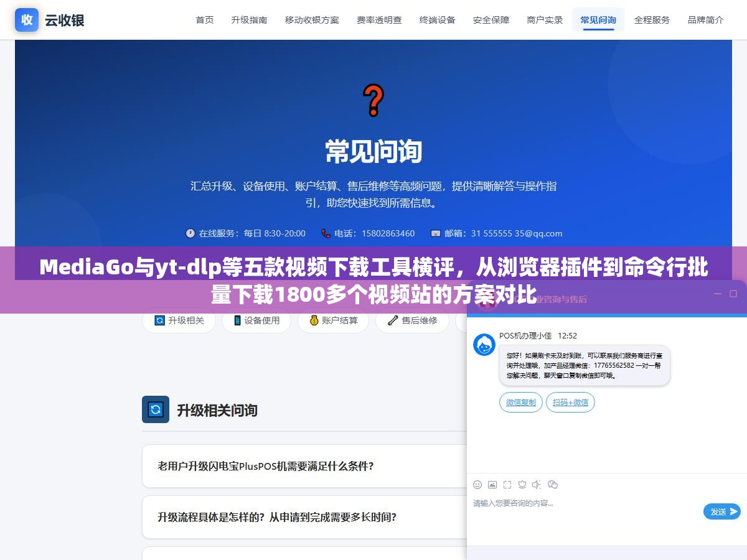Open 费率透明查 navigation item
Viewport: 747px width, 560px height.
pos(379,20)
